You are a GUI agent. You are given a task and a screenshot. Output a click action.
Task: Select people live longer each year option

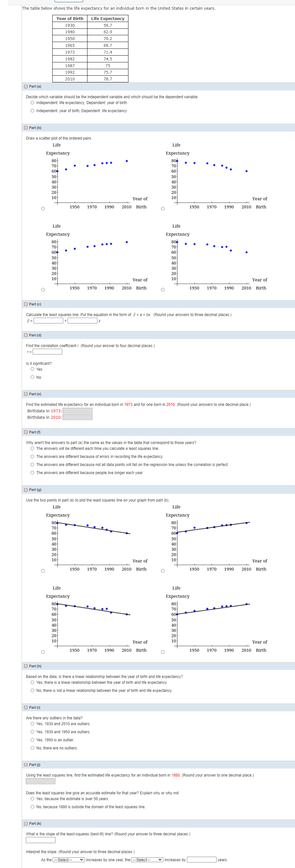[32, 473]
